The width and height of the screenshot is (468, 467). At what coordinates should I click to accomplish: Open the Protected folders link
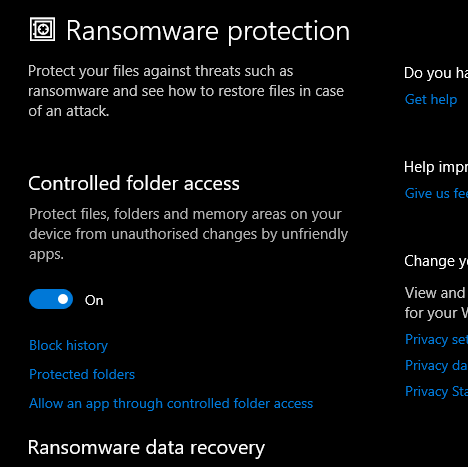[82, 374]
